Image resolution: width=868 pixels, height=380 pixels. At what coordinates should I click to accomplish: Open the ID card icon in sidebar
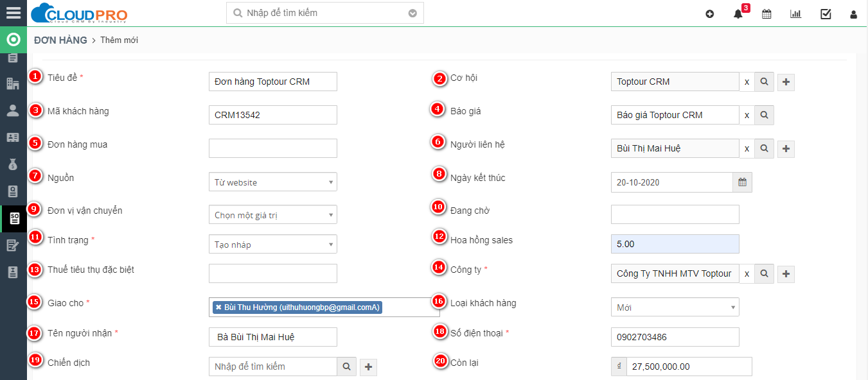tap(13, 137)
